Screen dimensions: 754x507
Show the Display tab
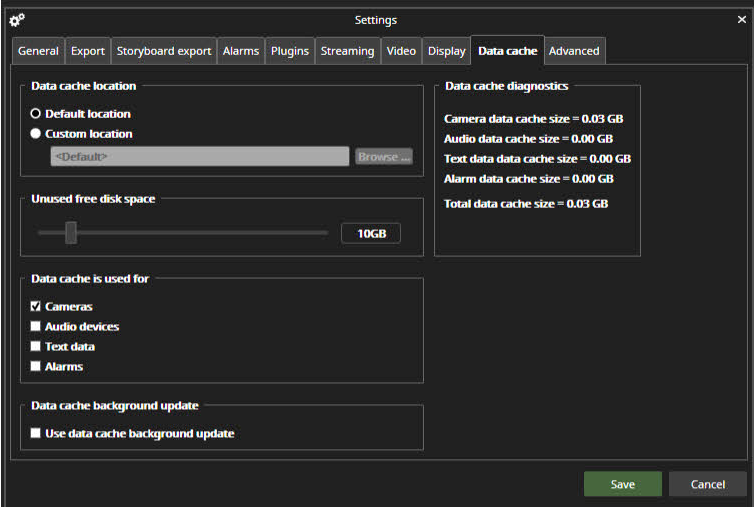point(446,51)
